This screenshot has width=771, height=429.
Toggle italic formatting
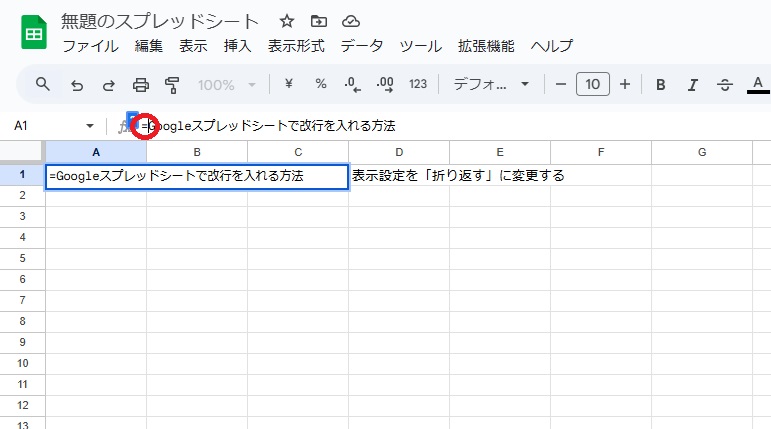point(692,85)
